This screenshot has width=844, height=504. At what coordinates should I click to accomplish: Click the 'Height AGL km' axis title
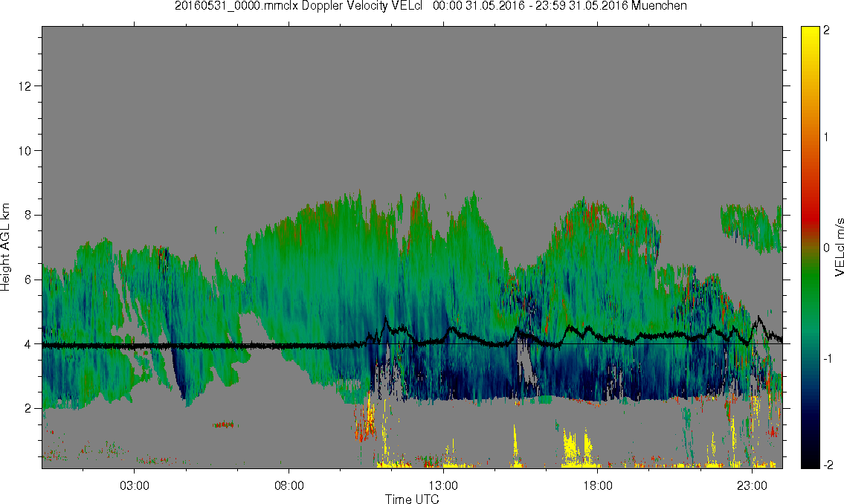click(x=5, y=248)
